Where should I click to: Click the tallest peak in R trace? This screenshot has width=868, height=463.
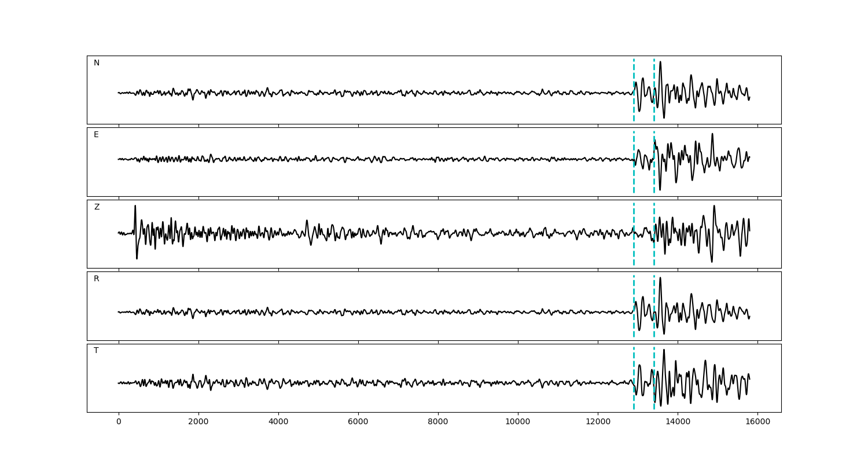click(x=660, y=278)
